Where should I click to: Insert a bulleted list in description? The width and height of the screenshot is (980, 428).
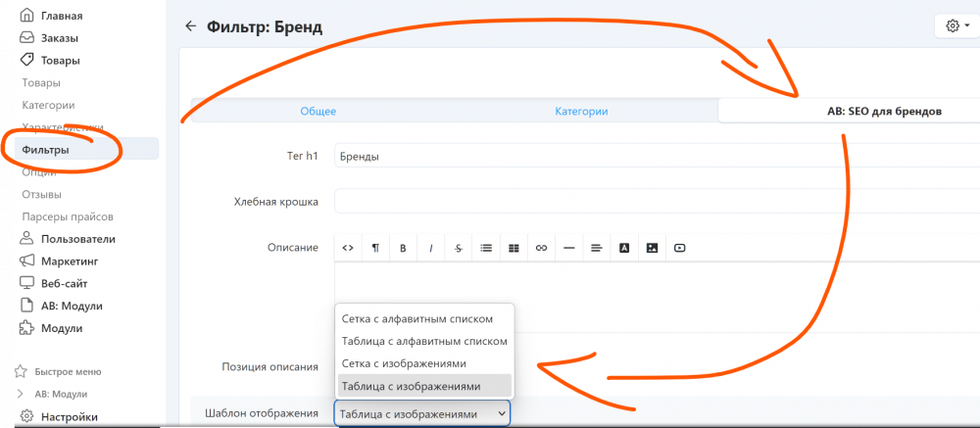pyautogui.click(x=486, y=248)
